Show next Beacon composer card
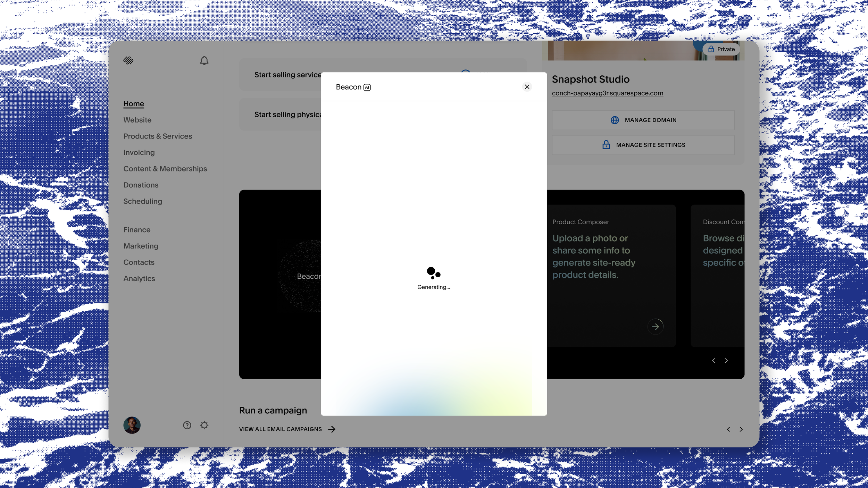This screenshot has width=868, height=488. click(x=726, y=361)
